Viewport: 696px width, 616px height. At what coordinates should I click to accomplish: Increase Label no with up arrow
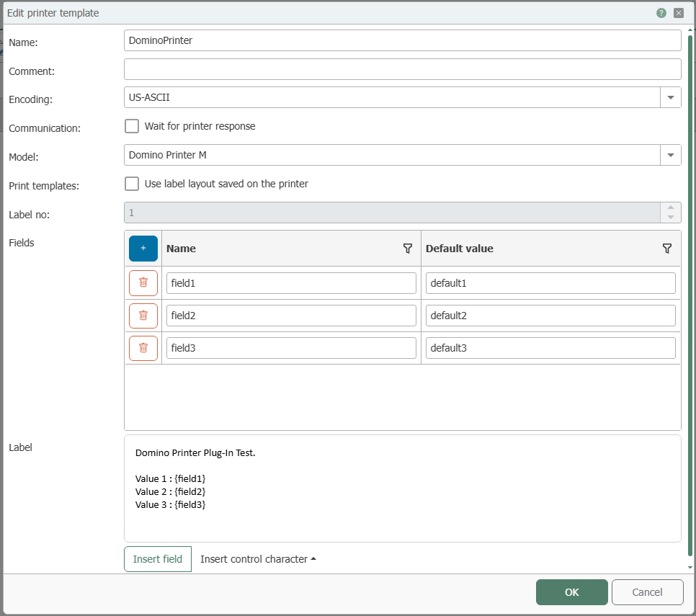tap(671, 207)
